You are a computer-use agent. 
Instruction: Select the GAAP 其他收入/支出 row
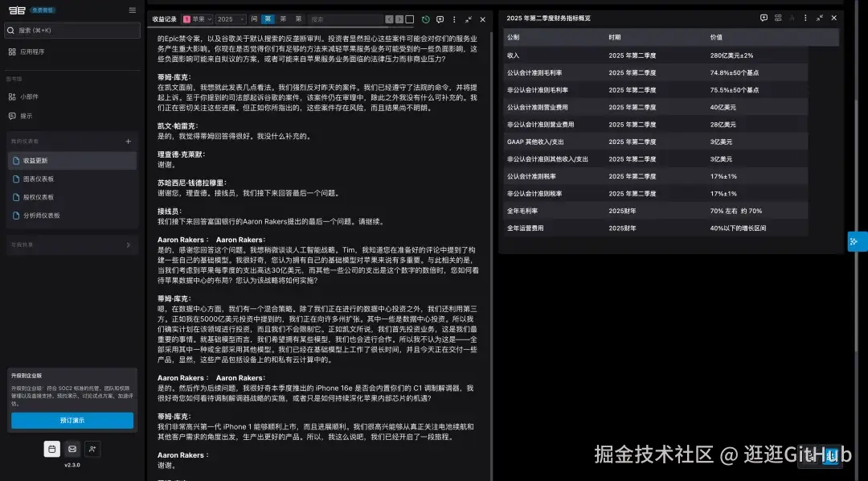[656, 142]
